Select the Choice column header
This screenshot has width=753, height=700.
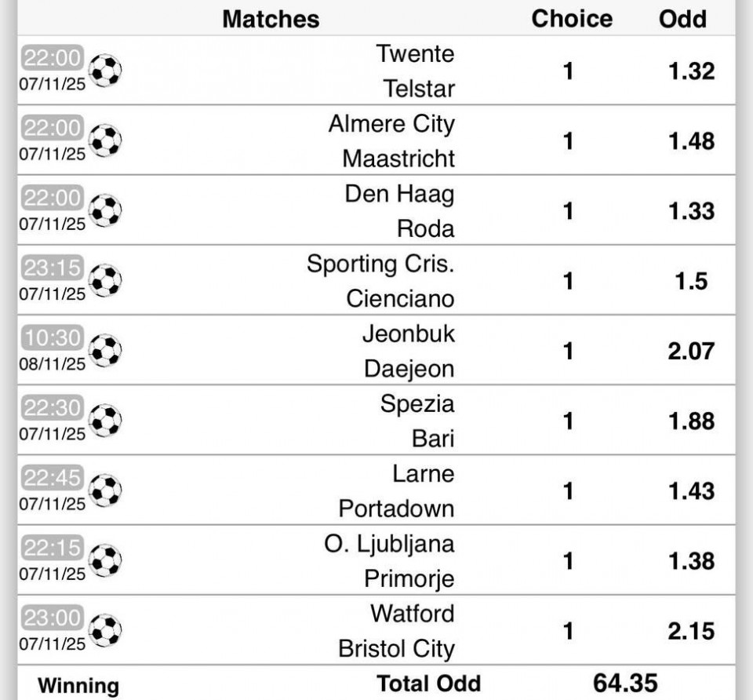coord(572,19)
